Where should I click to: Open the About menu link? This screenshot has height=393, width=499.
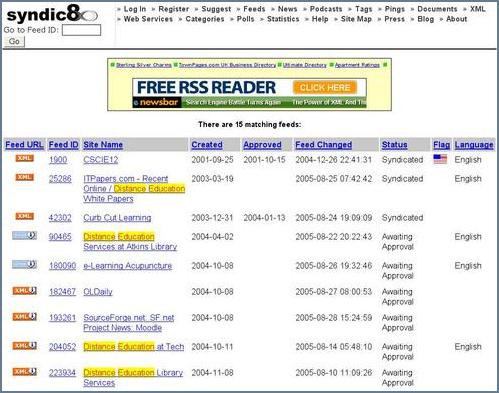pos(456,19)
